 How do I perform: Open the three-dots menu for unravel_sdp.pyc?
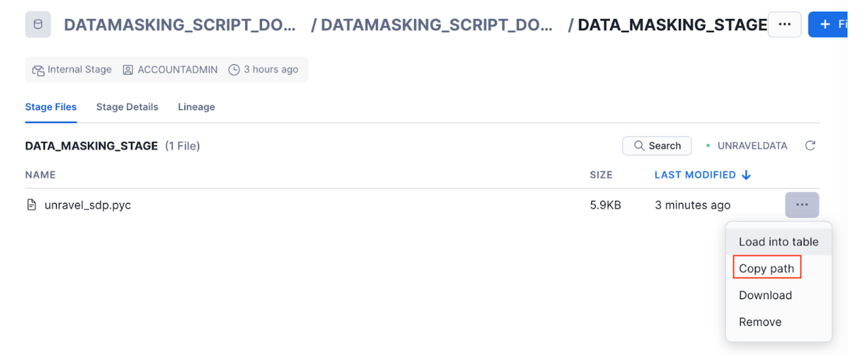point(802,205)
